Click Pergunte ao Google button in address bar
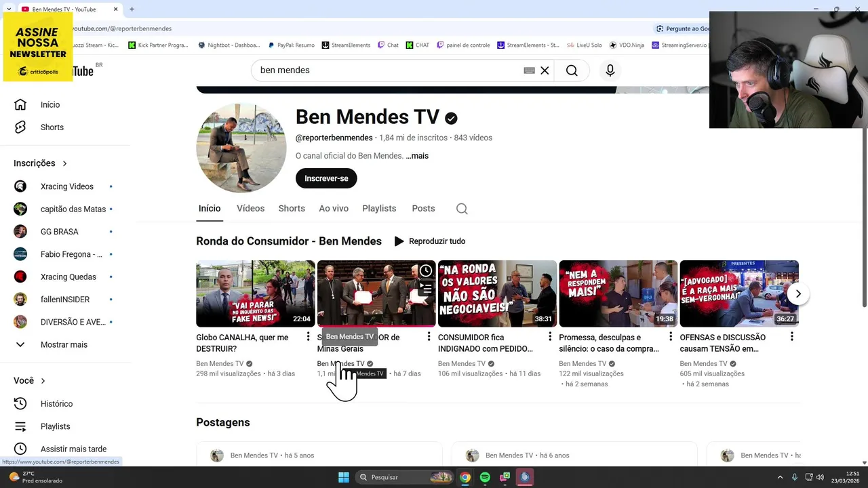Image resolution: width=868 pixels, height=488 pixels. (682, 28)
